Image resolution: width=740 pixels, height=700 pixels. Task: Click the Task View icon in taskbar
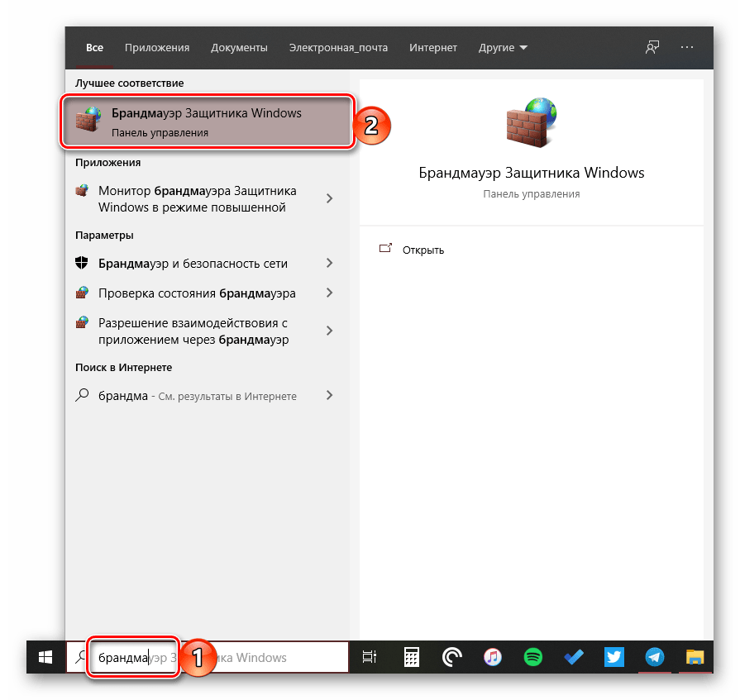[370, 658]
